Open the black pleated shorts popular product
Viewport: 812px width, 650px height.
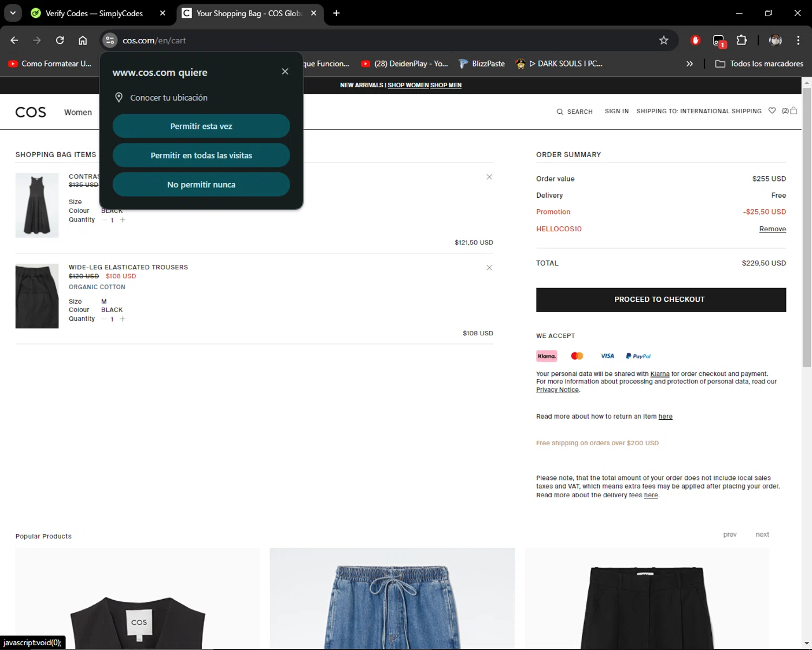click(x=647, y=599)
